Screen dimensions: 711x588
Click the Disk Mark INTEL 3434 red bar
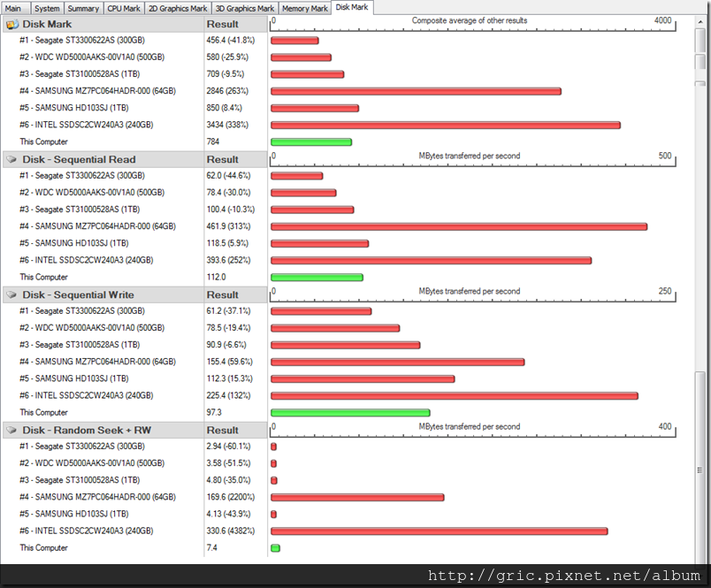click(446, 126)
